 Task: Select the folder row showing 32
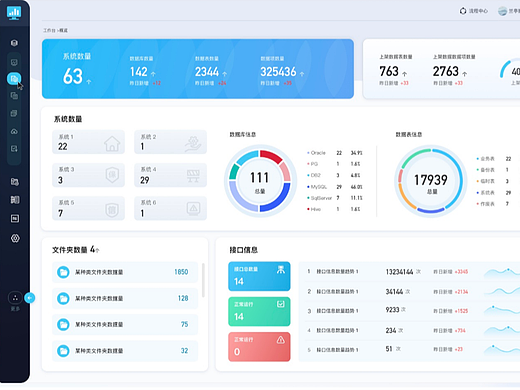pyautogui.click(x=125, y=351)
